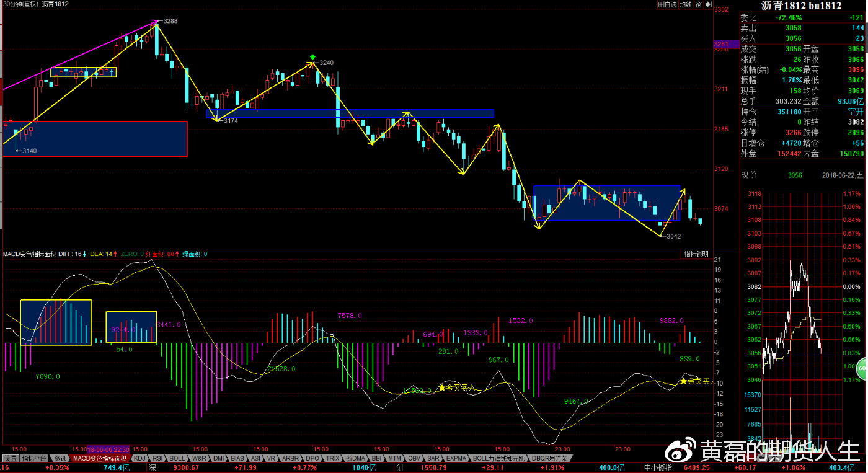Click the highlighted 18-06-06 22:30 time marker
This screenshot has width=868, height=473.
coord(108,449)
